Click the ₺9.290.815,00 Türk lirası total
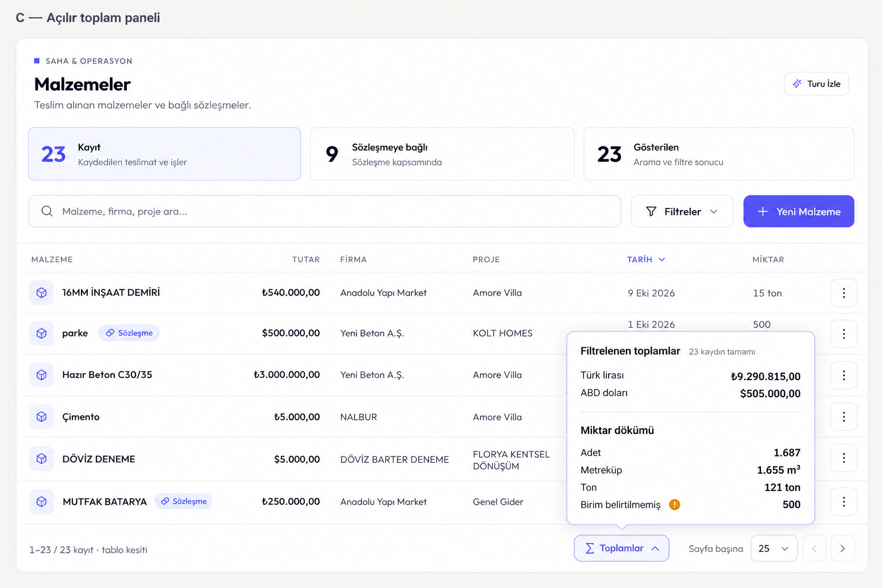The image size is (882, 588). click(765, 377)
